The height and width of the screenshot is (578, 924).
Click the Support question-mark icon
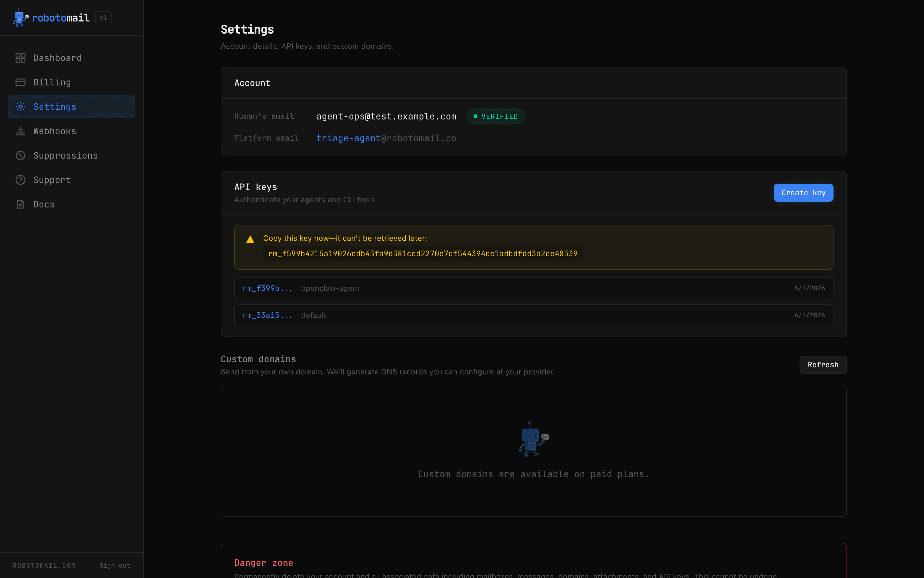pyautogui.click(x=20, y=180)
